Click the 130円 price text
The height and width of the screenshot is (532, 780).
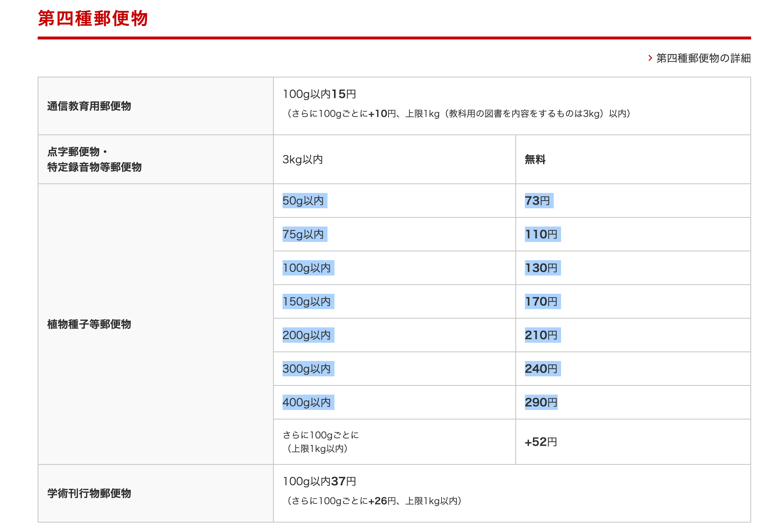(542, 268)
